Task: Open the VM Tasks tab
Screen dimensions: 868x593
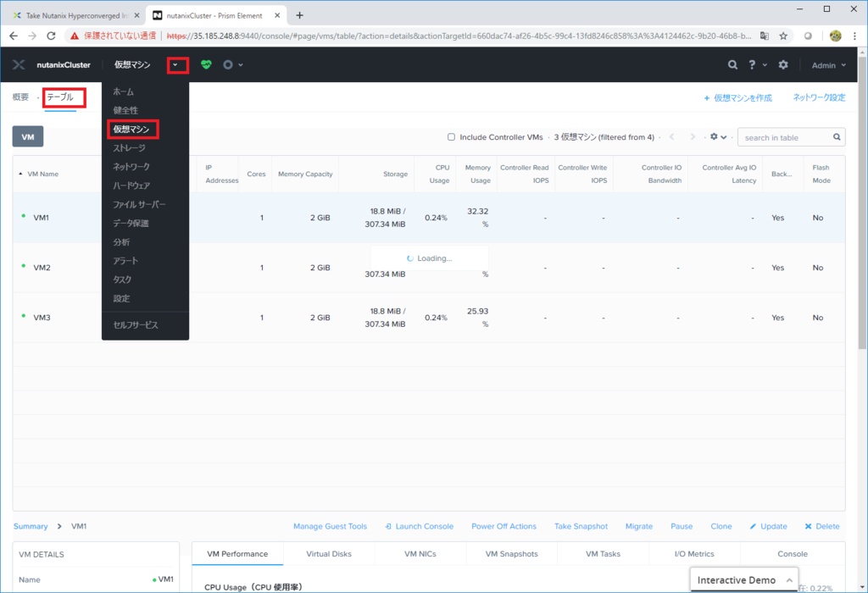Action: click(603, 554)
